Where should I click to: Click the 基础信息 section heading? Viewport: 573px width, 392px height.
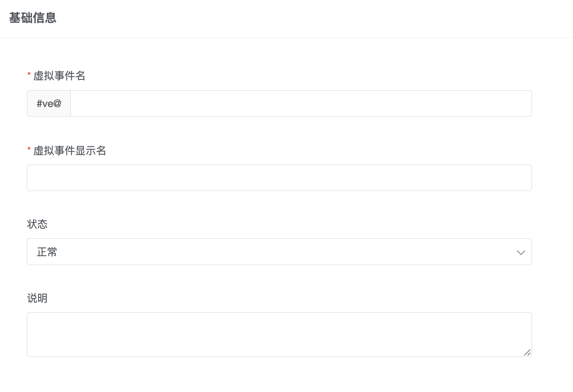(x=33, y=18)
